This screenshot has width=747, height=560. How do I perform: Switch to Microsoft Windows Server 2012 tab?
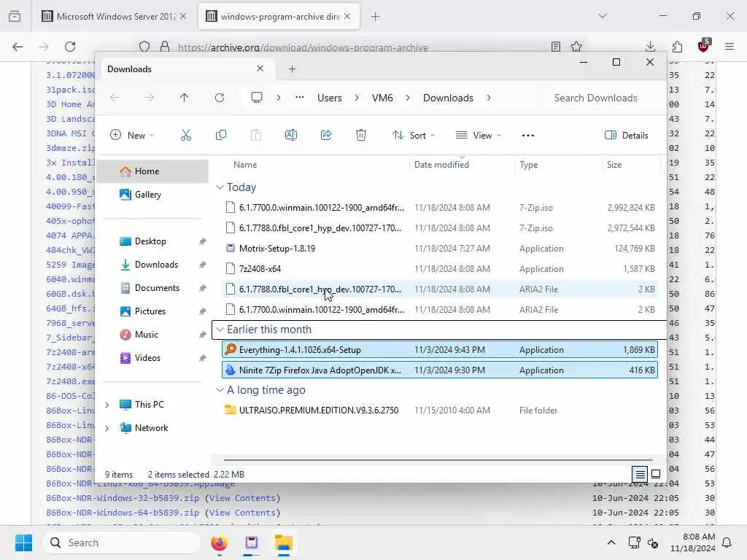point(114,16)
